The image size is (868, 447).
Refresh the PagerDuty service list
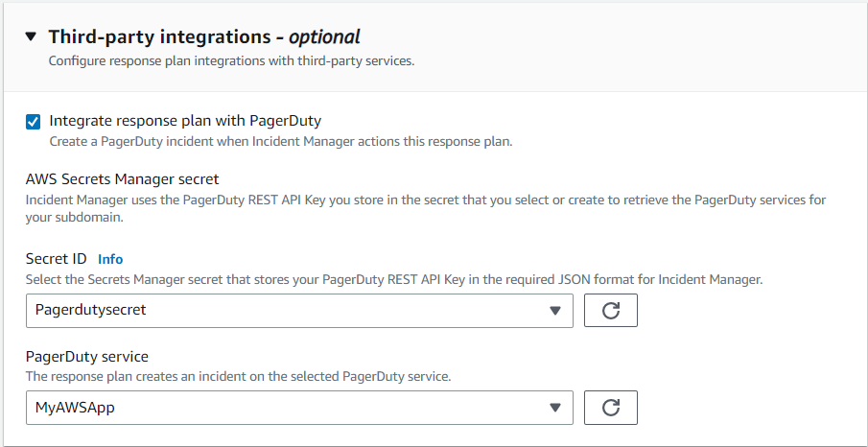click(611, 408)
